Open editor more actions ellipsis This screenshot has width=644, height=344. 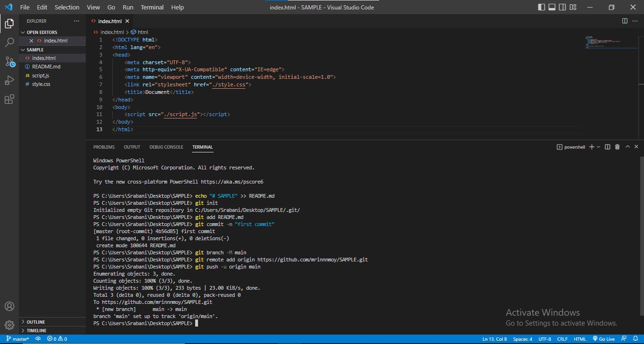636,21
